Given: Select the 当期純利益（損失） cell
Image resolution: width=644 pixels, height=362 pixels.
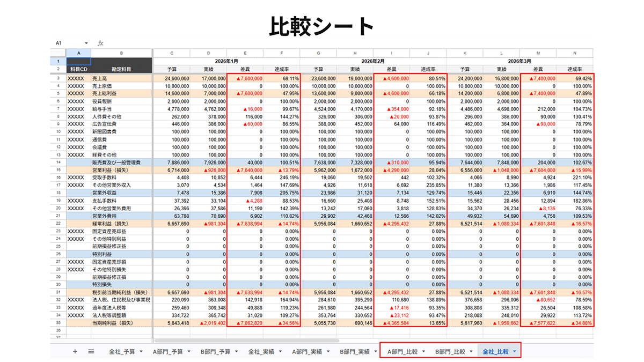Looking at the screenshot, I should pos(121,323).
